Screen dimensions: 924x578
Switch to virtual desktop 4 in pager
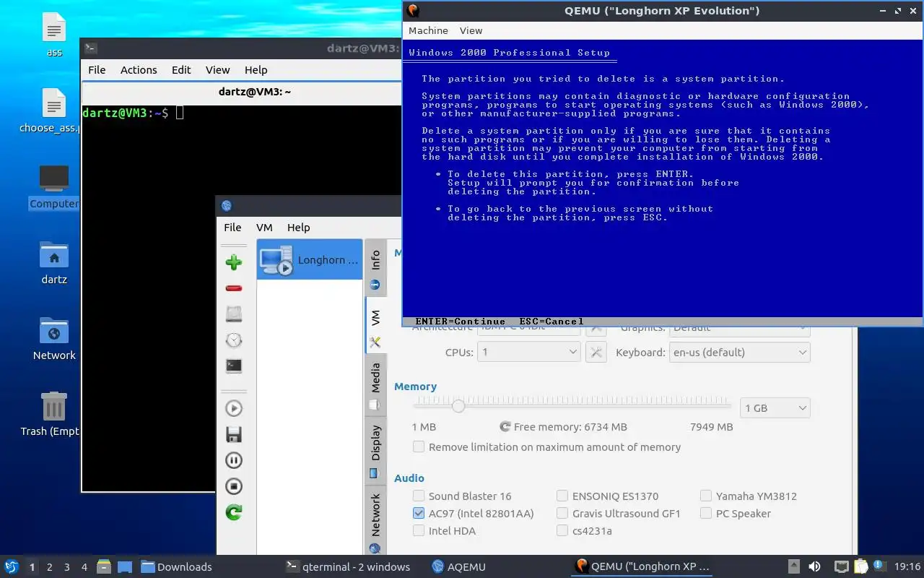84,567
